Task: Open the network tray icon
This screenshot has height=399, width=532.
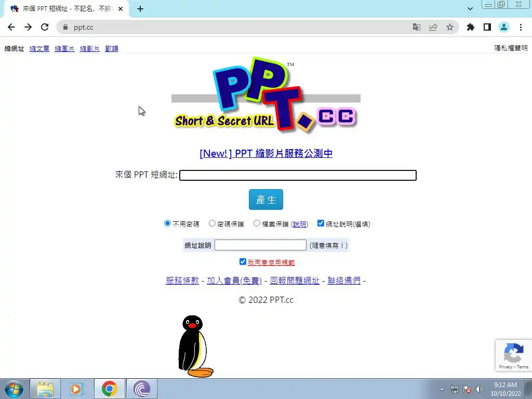Action: point(454,389)
